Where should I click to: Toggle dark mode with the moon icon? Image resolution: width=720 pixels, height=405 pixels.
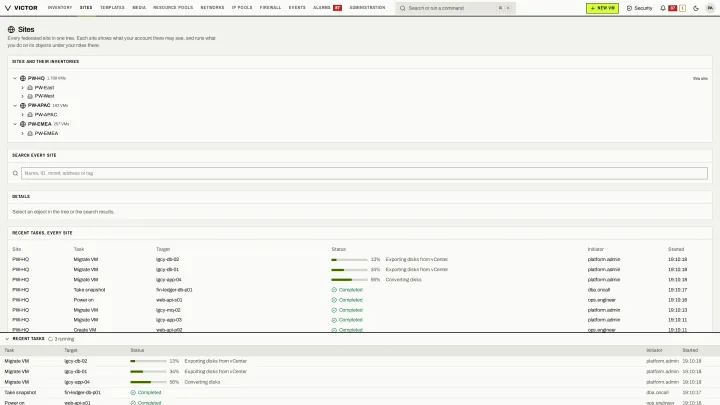click(x=696, y=8)
